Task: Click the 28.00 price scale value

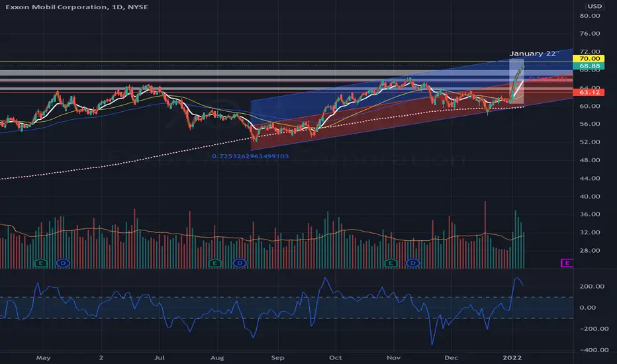Action: [590, 251]
